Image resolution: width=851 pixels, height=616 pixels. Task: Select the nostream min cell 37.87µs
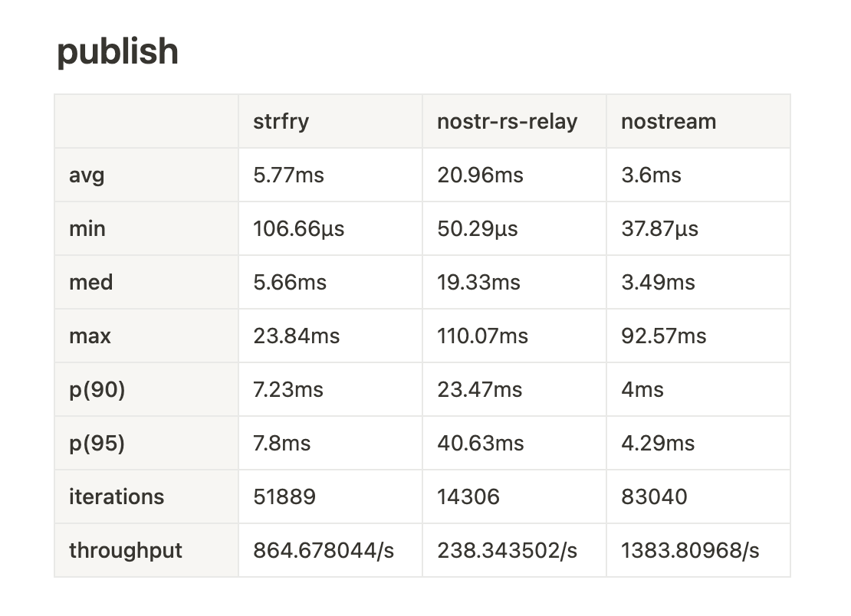coord(659,228)
